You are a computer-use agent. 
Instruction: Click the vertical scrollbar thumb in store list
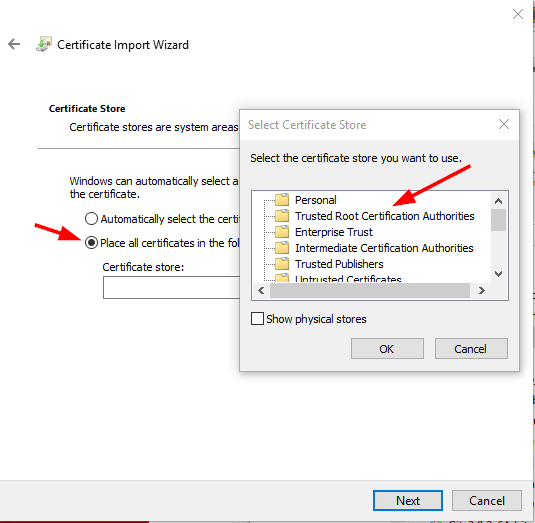point(498,220)
